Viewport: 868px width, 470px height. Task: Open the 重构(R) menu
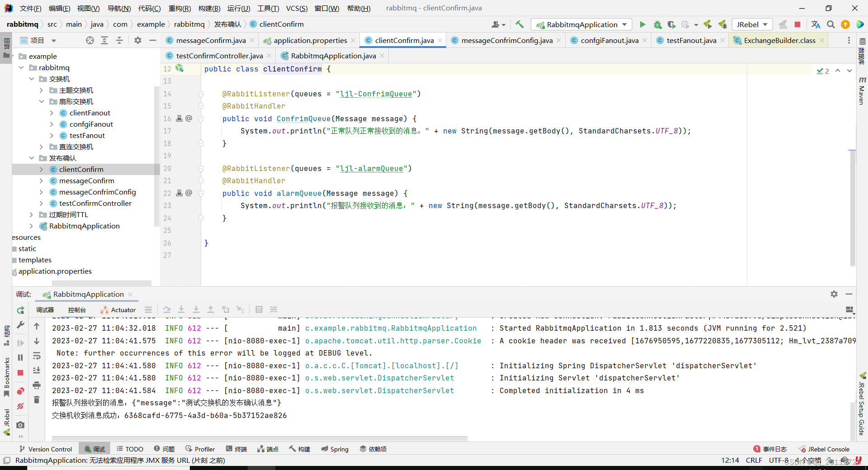click(179, 8)
